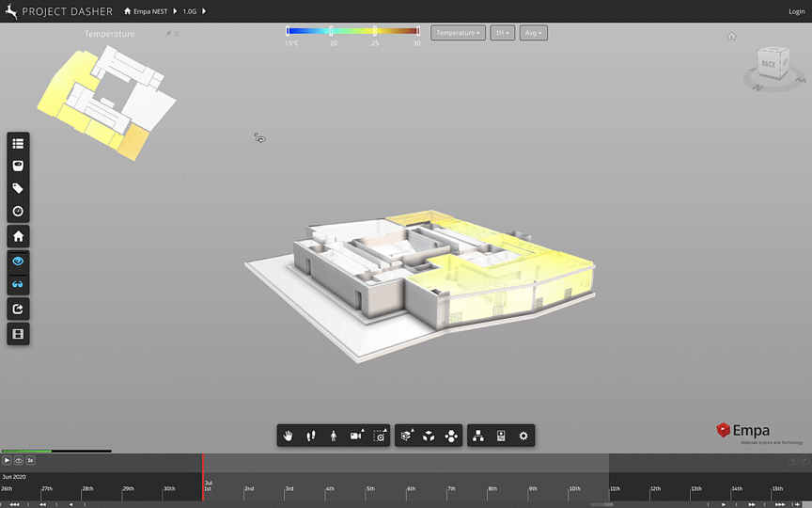Screen dimensions: 812x508
Task: Click the Explode Model icon
Action: pos(451,436)
